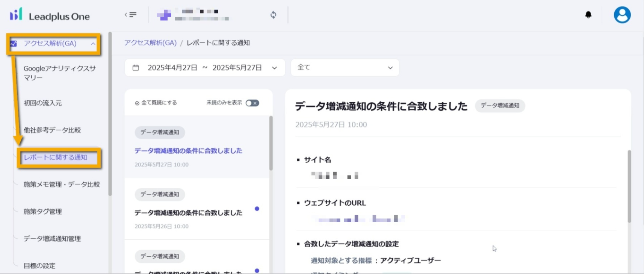Image resolution: width=644 pixels, height=274 pixels.
Task: Collapse the アクセス解析(GA) menu section
Action: [x=93, y=44]
